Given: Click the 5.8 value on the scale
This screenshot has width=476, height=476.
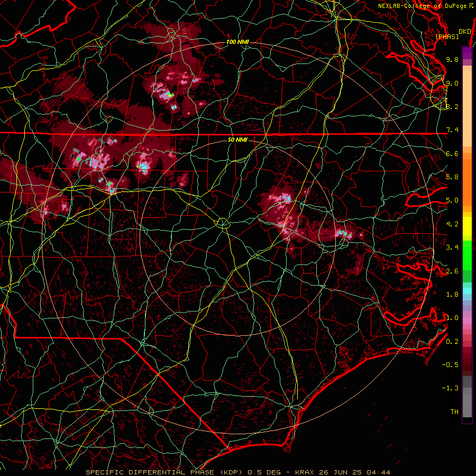Looking at the screenshot, I should click(452, 177).
